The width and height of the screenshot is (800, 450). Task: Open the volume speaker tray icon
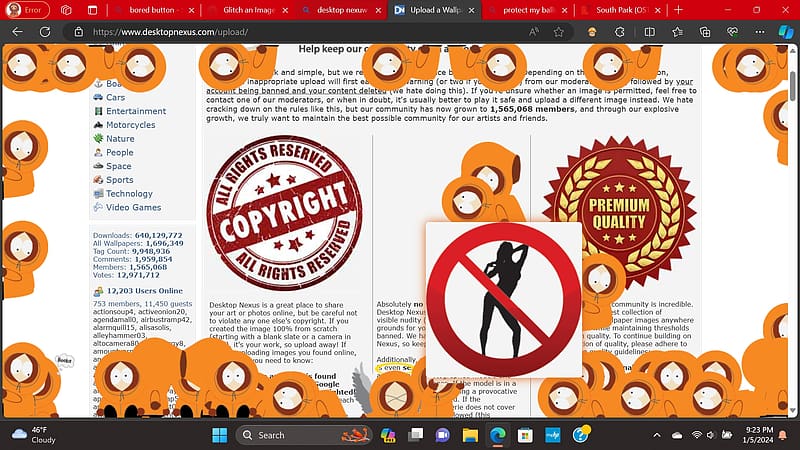(711, 435)
